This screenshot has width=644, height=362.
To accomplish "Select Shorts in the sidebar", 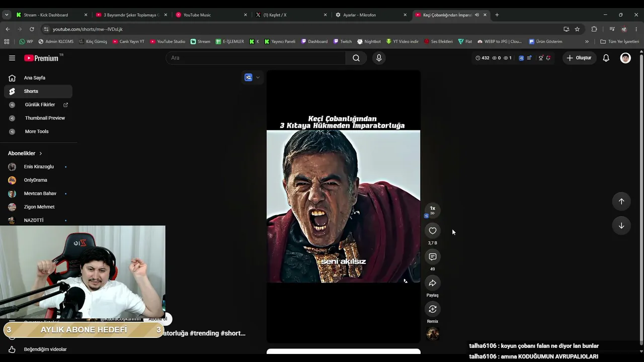I will pyautogui.click(x=38, y=92).
